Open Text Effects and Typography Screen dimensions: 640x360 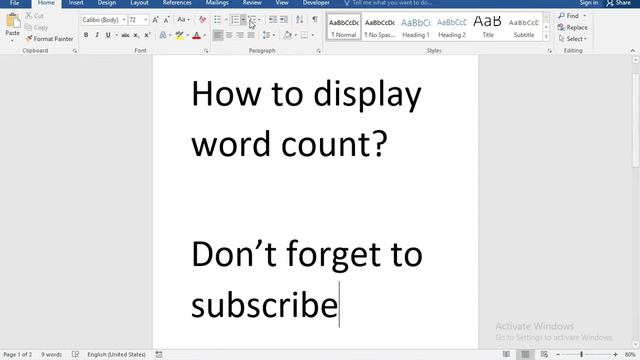click(x=163, y=36)
